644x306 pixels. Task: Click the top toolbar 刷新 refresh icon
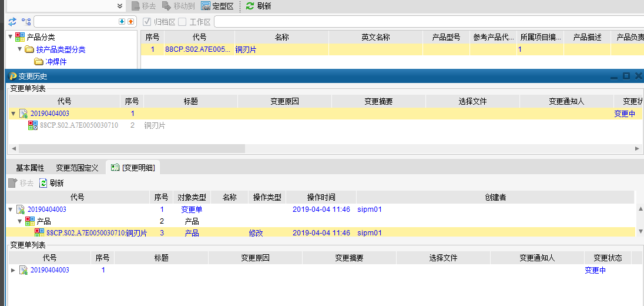click(250, 6)
